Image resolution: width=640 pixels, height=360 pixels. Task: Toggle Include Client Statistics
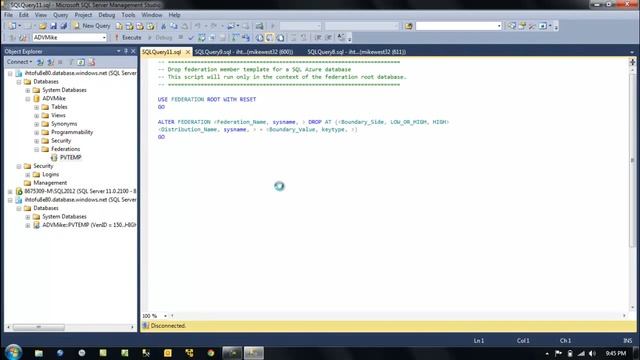[x=246, y=38]
